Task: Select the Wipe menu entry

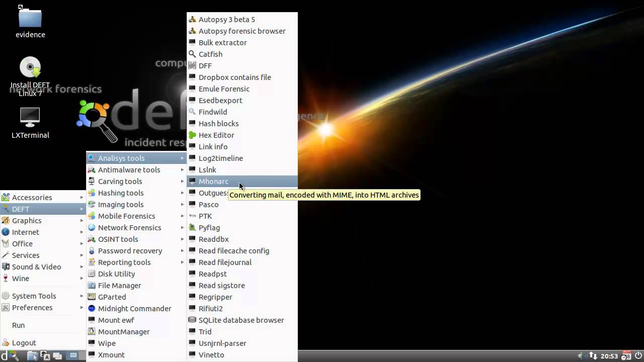Action: pos(136,343)
